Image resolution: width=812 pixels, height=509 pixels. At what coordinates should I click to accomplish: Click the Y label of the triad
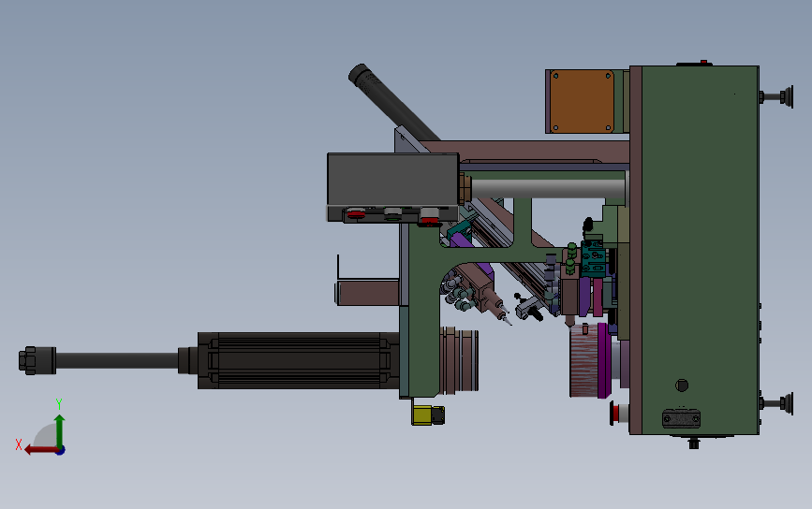[59, 404]
